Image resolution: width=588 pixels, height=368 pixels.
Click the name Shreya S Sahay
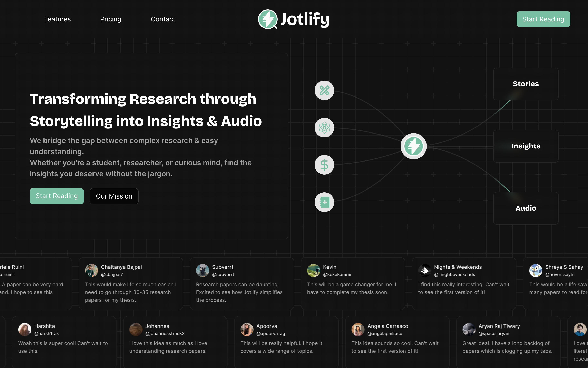[x=564, y=267]
